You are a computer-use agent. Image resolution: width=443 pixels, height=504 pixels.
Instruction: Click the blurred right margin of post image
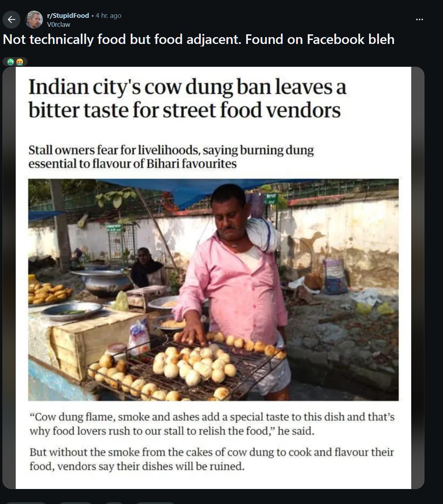pyautogui.click(x=418, y=278)
